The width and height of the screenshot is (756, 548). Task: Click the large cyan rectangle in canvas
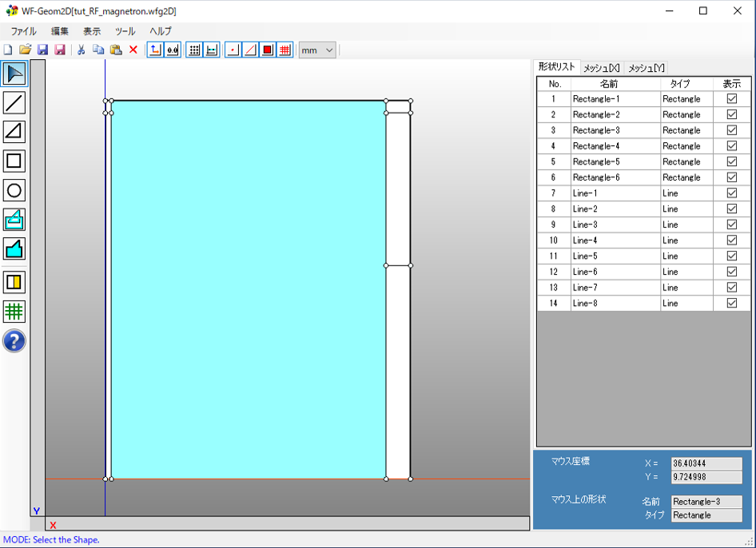[249, 290]
